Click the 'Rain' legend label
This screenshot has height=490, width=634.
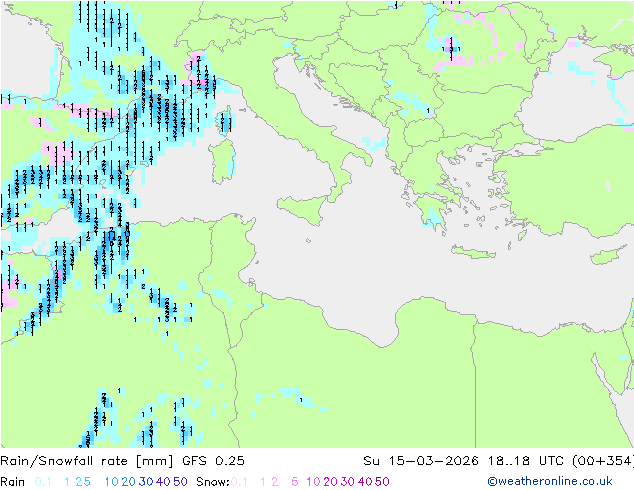pos(13,482)
